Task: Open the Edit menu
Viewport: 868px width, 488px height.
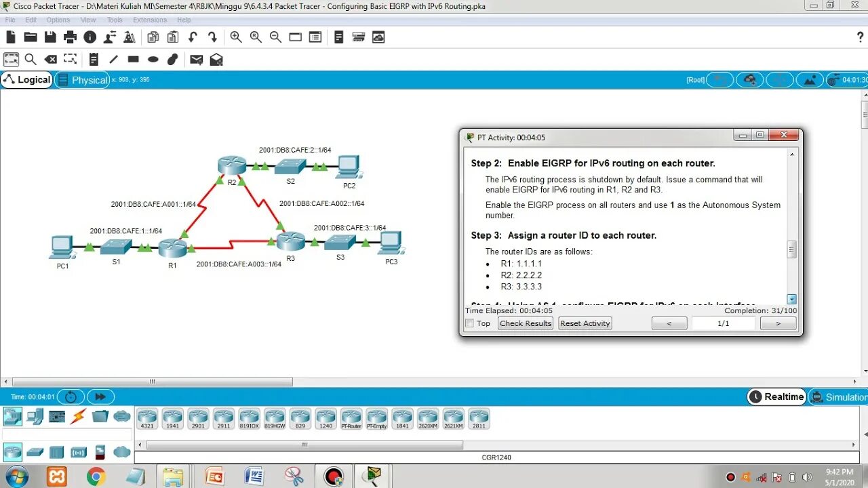Action: 31,20
